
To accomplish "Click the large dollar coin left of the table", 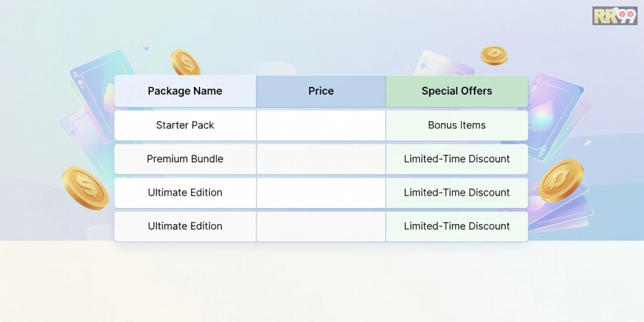I will [85, 187].
